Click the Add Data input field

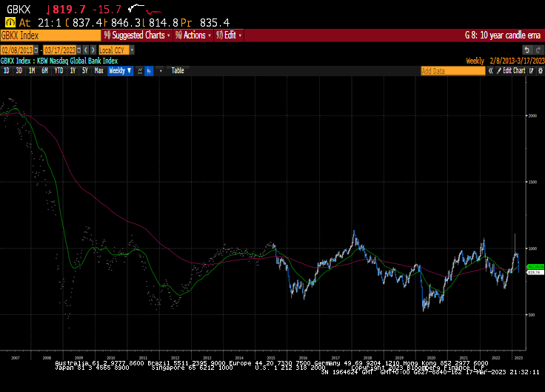point(452,71)
